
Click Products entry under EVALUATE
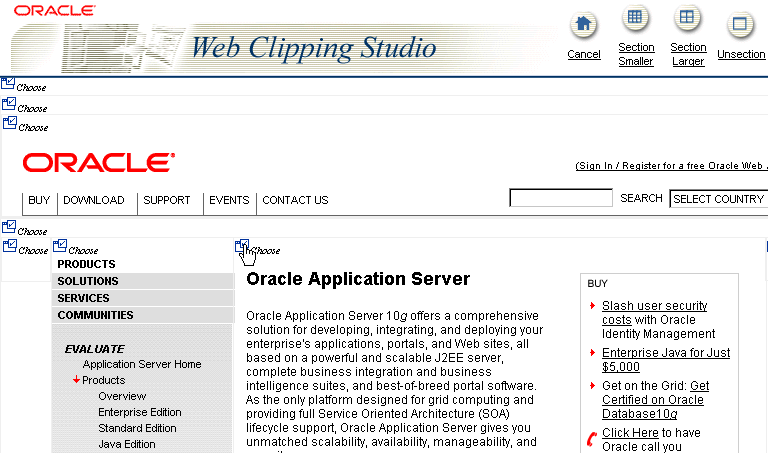pos(103,381)
